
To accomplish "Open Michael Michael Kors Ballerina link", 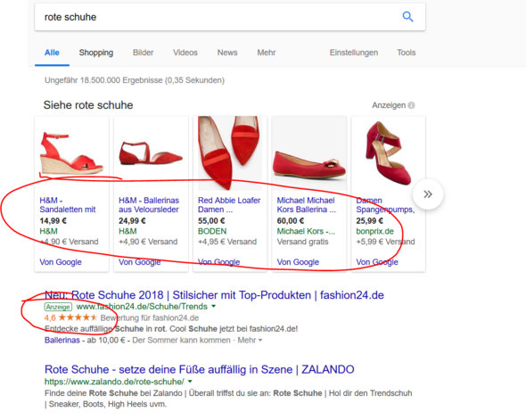I will click(307, 205).
